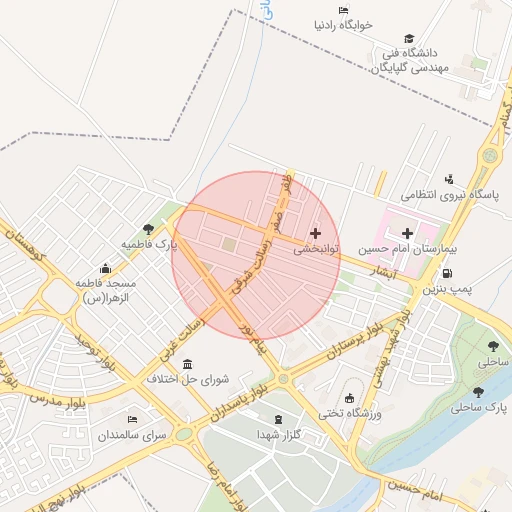Select the martyrs cemetery grave icon
The height and width of the screenshot is (512, 512).
click(x=278, y=419)
